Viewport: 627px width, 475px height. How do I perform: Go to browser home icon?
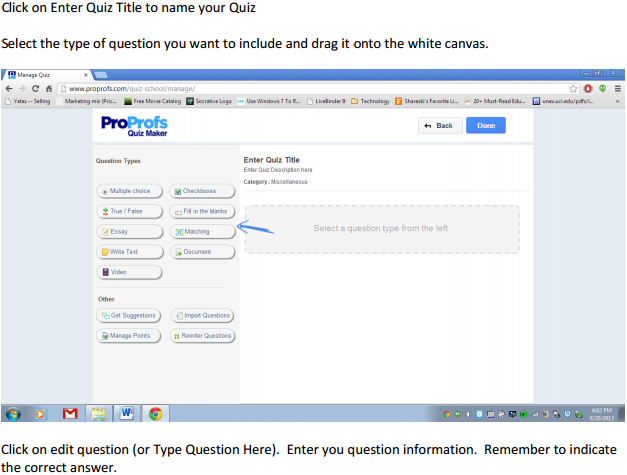49,89
